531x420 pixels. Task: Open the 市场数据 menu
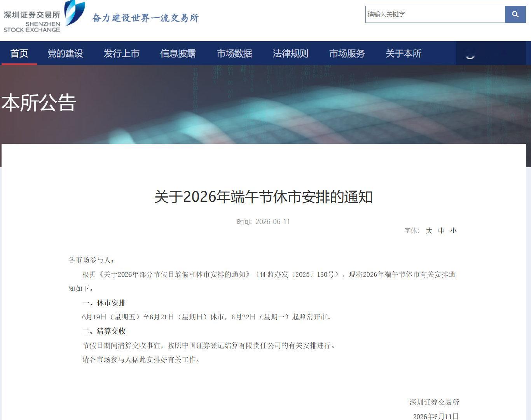pos(234,53)
